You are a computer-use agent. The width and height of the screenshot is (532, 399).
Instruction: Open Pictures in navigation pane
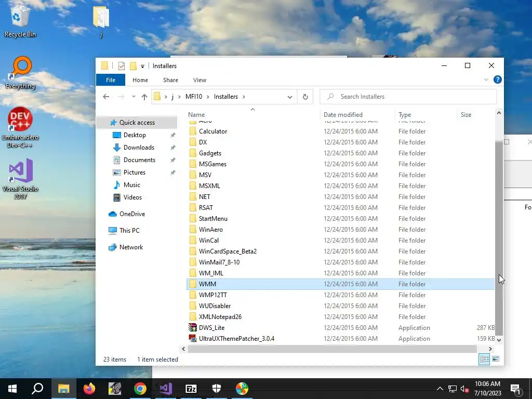(x=135, y=172)
